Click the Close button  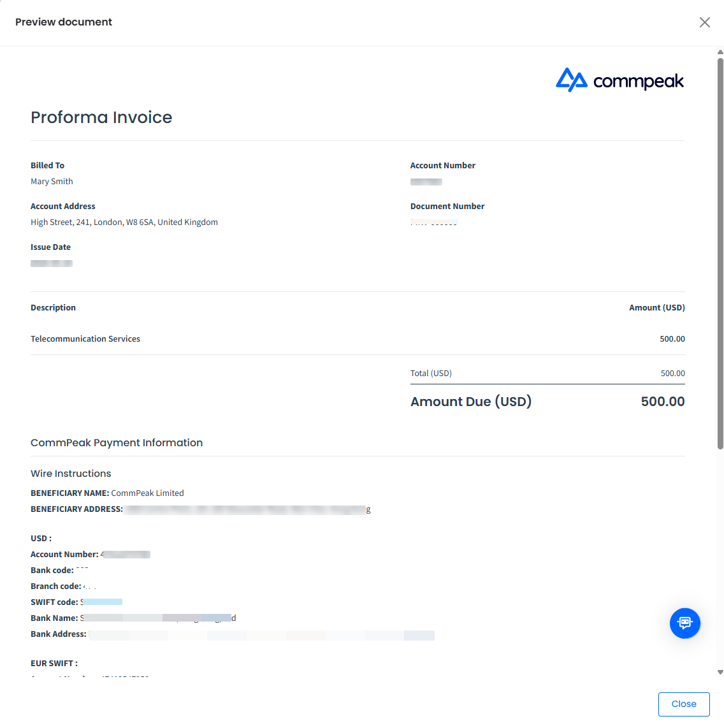(684, 704)
